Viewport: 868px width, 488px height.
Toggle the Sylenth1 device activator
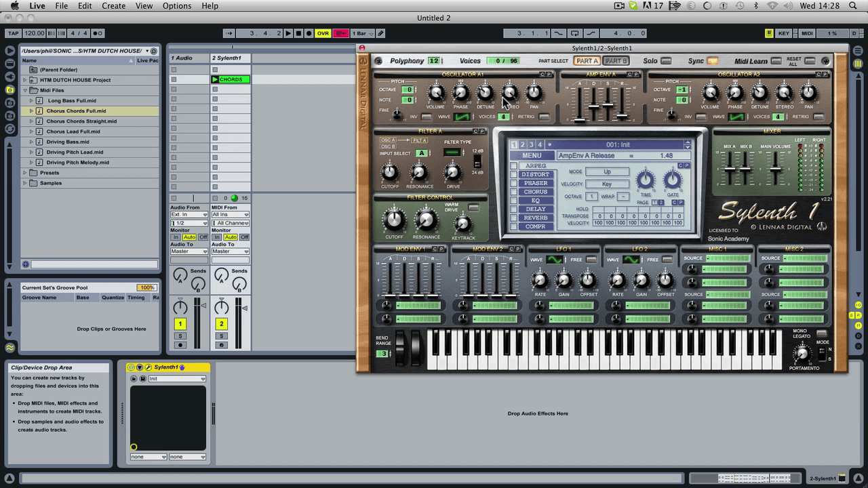[132, 367]
